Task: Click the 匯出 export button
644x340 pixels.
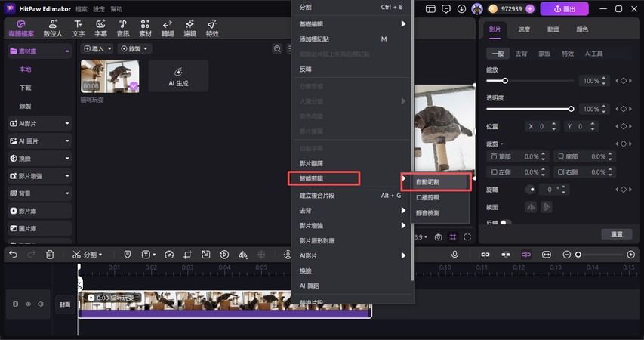Action: pos(564,8)
